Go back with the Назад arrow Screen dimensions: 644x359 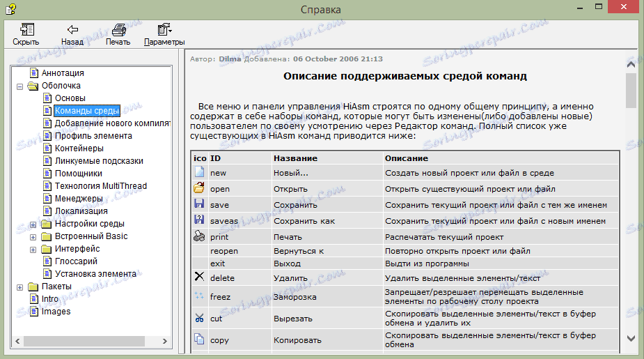[x=72, y=29]
